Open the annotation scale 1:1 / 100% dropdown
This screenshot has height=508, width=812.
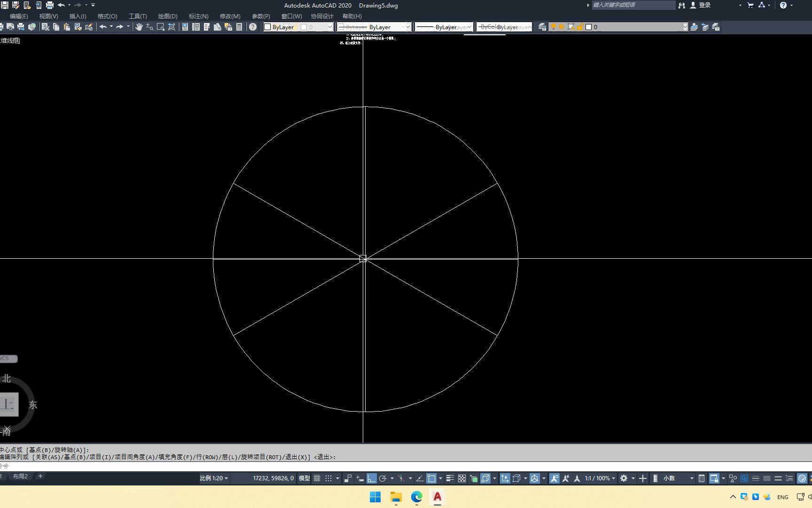point(600,478)
